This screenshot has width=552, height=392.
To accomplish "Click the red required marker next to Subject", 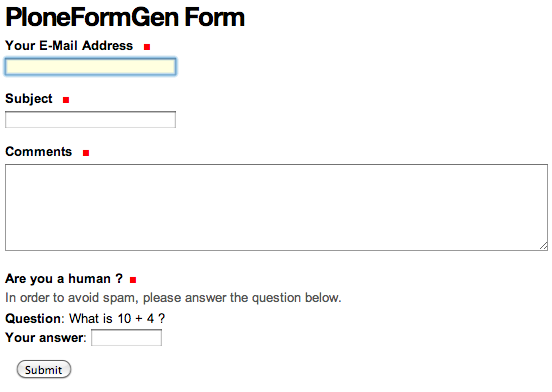I will [x=66, y=100].
